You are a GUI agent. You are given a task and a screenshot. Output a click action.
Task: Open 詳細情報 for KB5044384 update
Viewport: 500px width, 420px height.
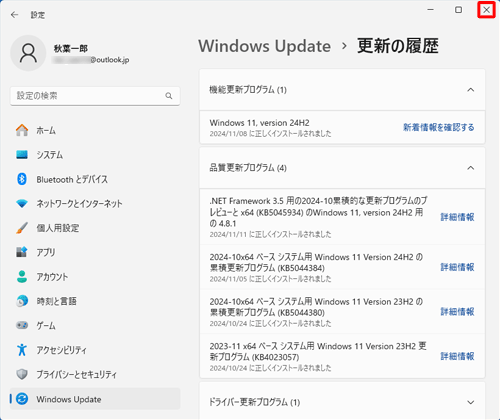[x=457, y=267]
